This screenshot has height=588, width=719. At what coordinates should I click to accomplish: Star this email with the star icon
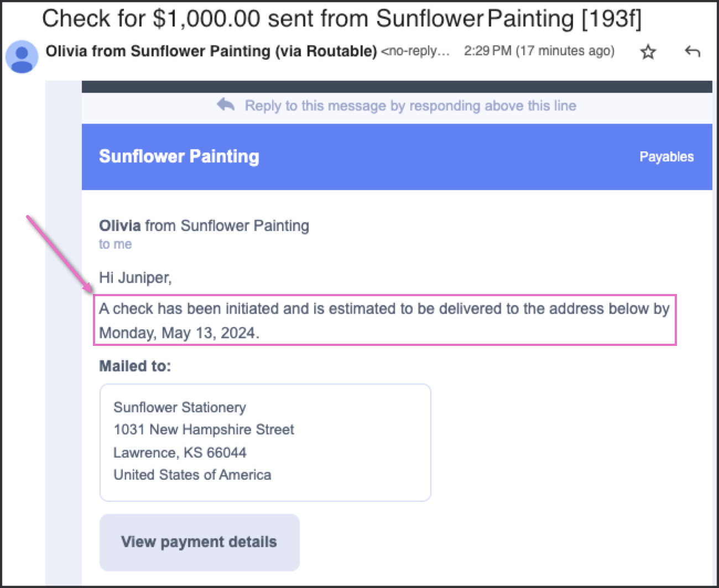pyautogui.click(x=648, y=52)
